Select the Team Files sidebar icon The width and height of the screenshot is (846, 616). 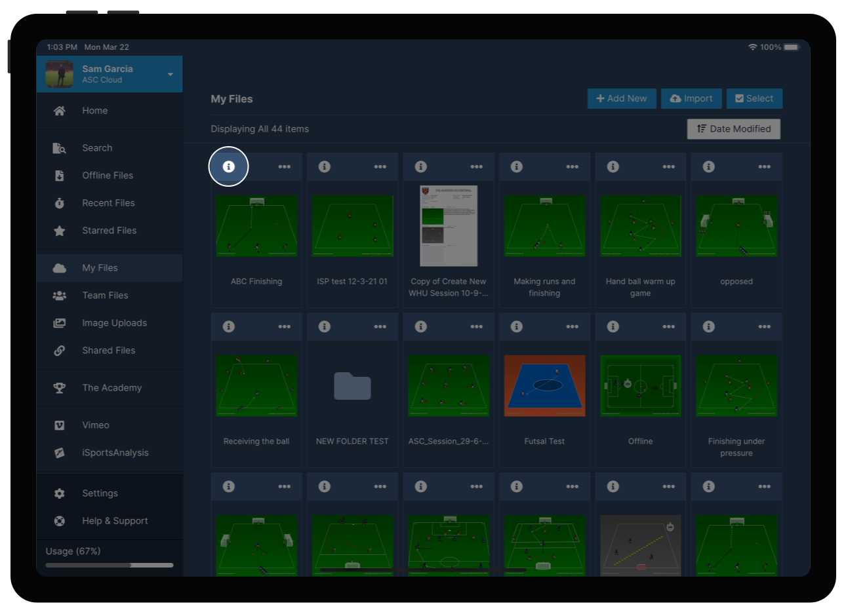[59, 296]
